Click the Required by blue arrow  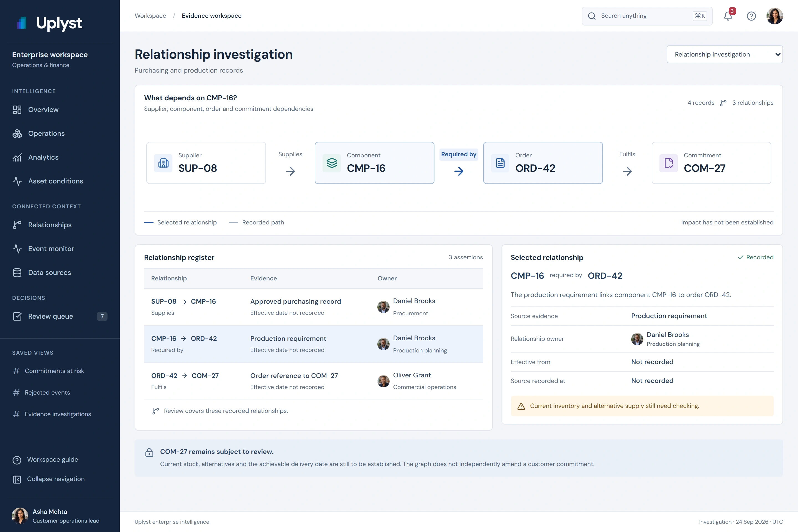point(459,171)
